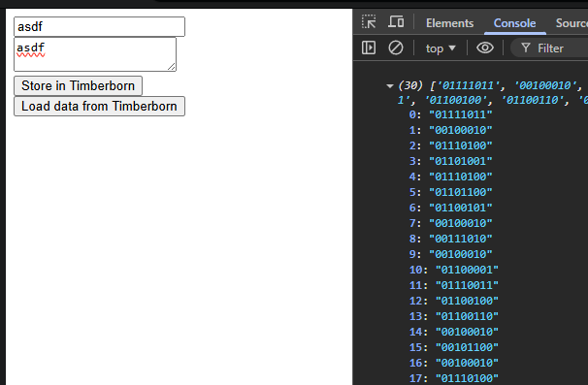Select array entry 16: "00100010"
588x385 pixels.
[454, 364]
